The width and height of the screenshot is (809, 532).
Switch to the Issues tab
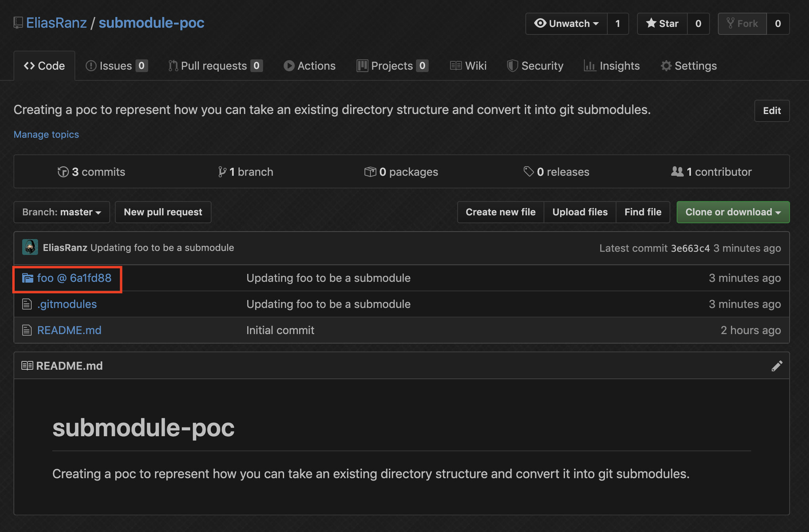(x=116, y=66)
